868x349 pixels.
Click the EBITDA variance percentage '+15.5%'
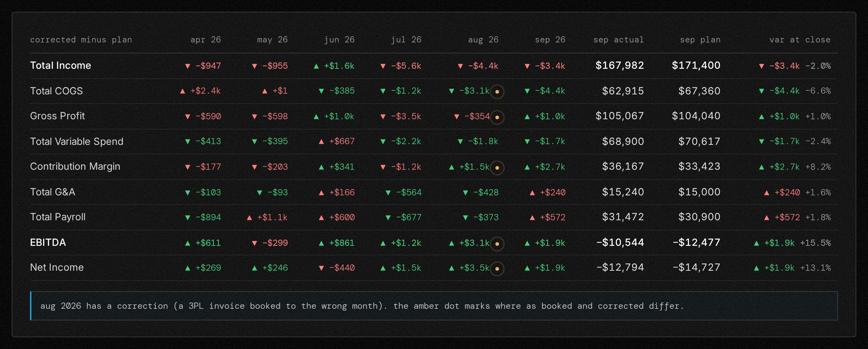click(815, 243)
